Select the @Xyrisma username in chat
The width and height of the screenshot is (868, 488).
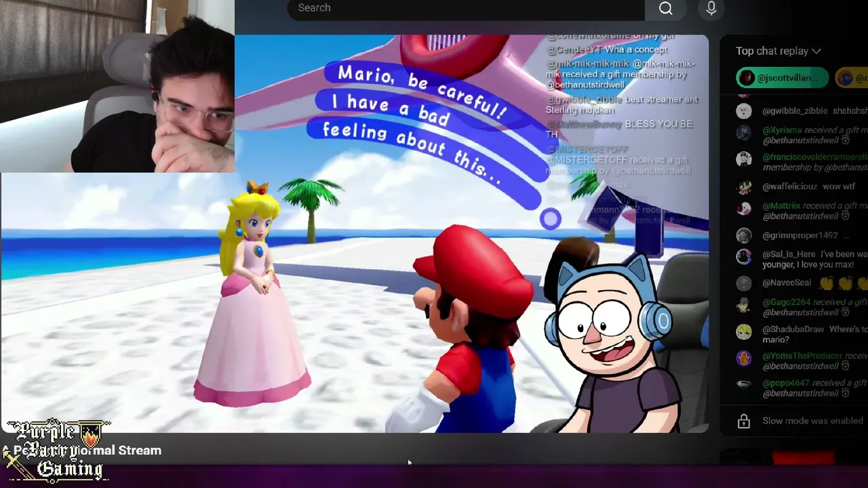pyautogui.click(x=782, y=129)
